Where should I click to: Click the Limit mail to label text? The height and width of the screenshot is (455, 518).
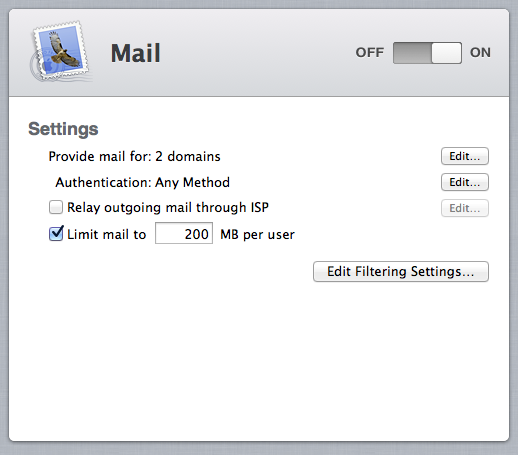coord(107,234)
